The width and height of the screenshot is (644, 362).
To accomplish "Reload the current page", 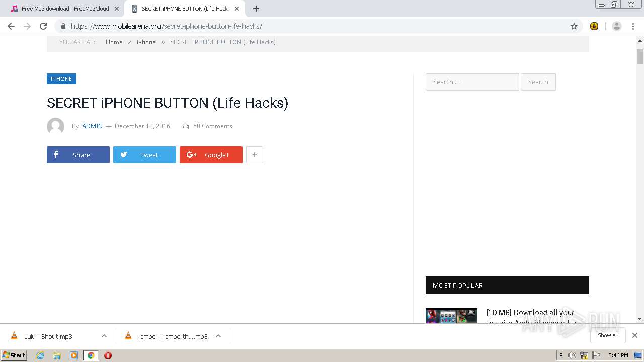I will coord(43,26).
